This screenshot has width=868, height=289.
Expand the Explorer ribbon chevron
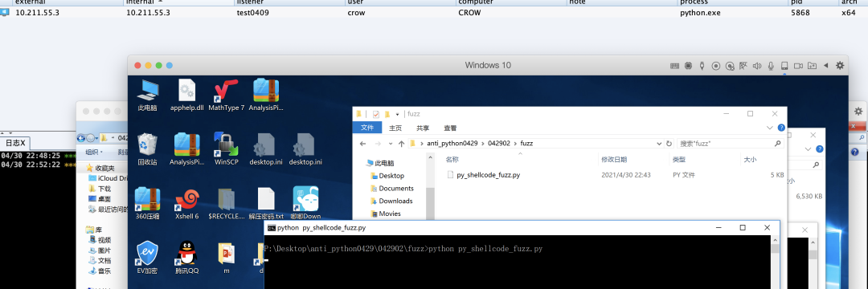[x=769, y=128]
